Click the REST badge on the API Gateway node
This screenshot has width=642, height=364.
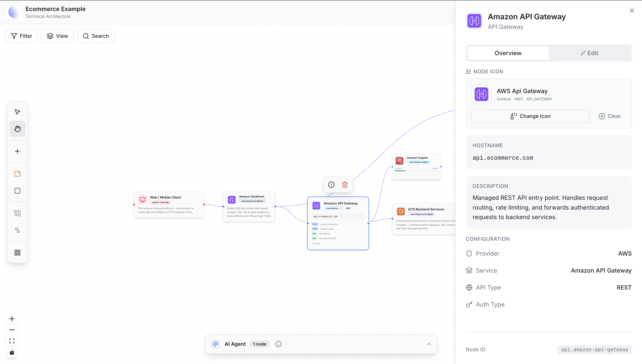click(x=348, y=208)
